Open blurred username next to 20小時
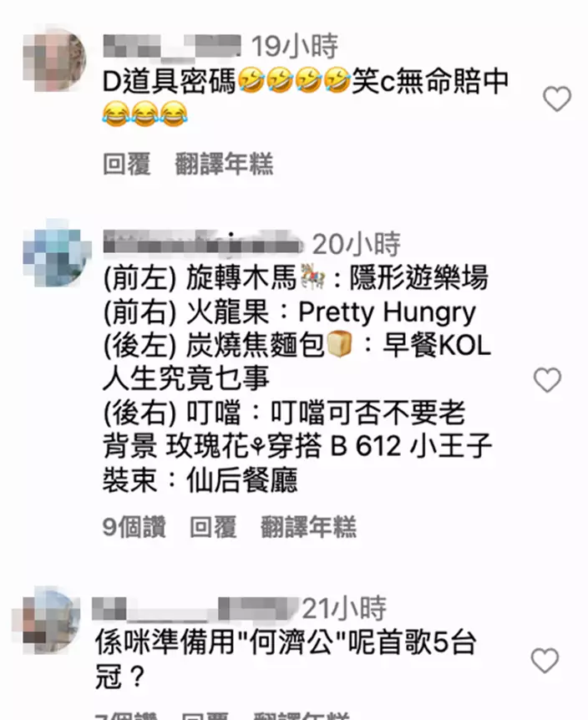The height and width of the screenshot is (720, 588). pyautogui.click(x=202, y=242)
